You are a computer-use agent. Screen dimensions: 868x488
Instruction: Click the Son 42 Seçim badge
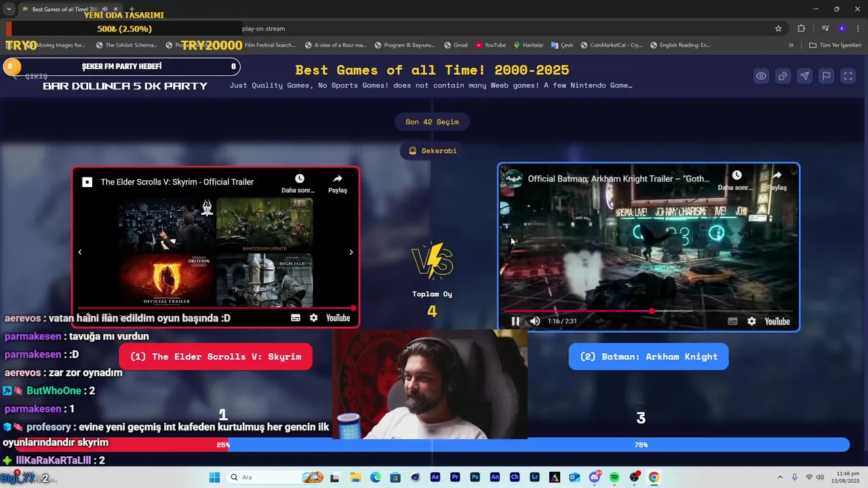432,122
